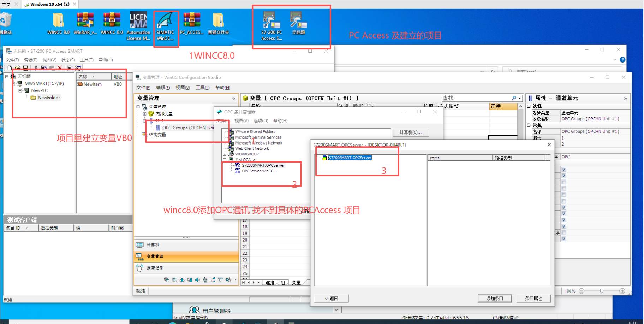644x324 pixels.
Task: Open the 无标题 project desktop shortcut
Action: point(298,23)
